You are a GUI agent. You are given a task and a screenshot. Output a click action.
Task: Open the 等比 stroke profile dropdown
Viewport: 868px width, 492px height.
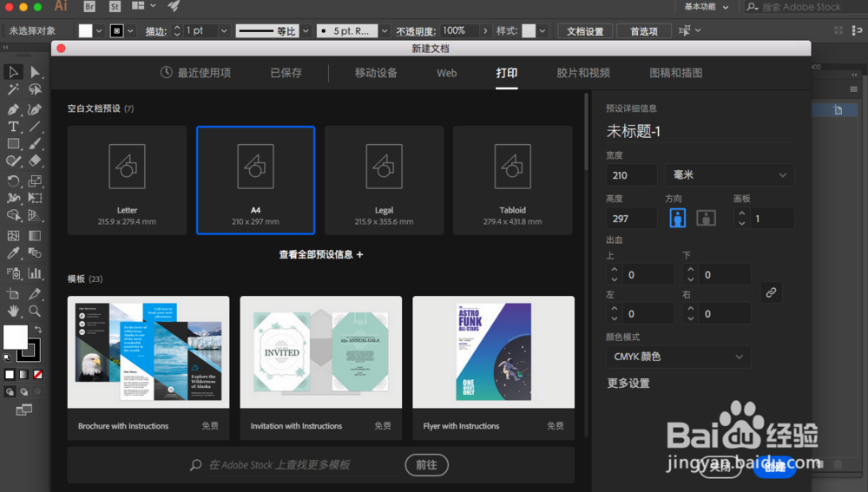(x=305, y=31)
